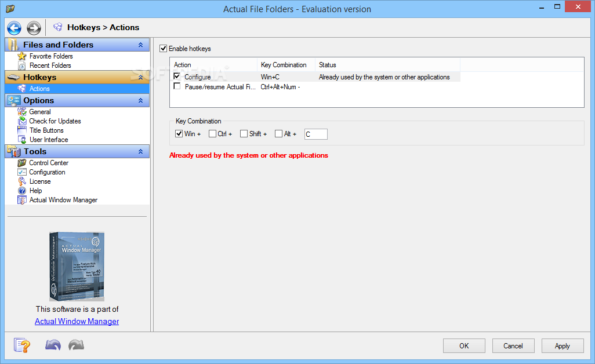Collapse the Hotkeys section chevron

[141, 77]
